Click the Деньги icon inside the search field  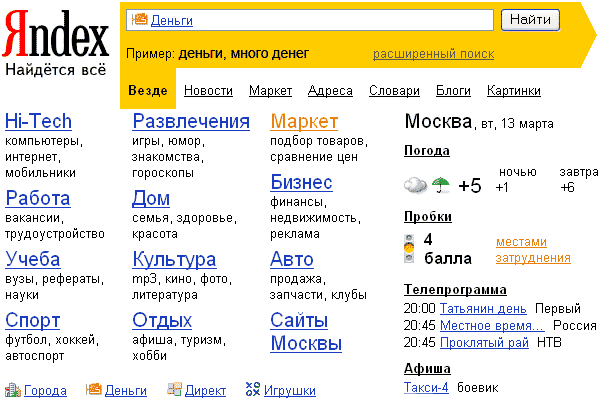tap(139, 19)
